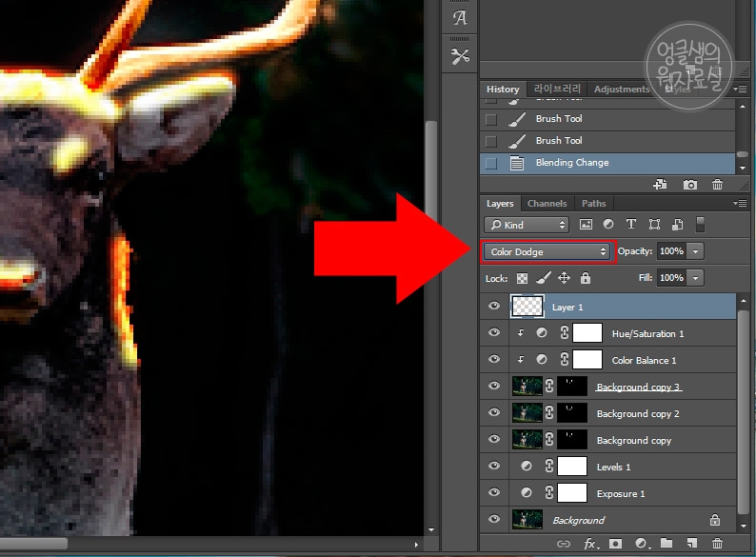Click the link layers icon
Screen dimensions: 756x557
pos(563,544)
